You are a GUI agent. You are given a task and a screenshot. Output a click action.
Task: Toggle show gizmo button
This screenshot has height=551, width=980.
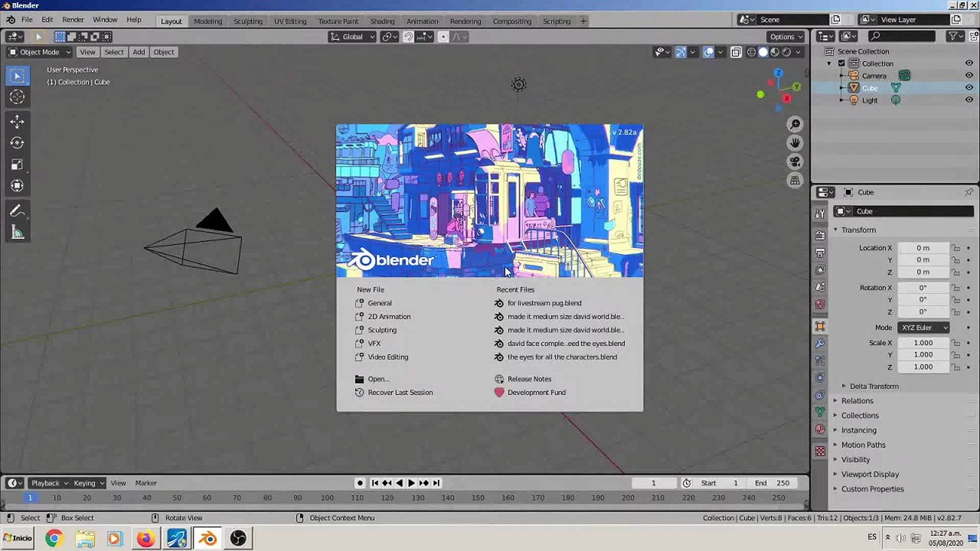(680, 52)
